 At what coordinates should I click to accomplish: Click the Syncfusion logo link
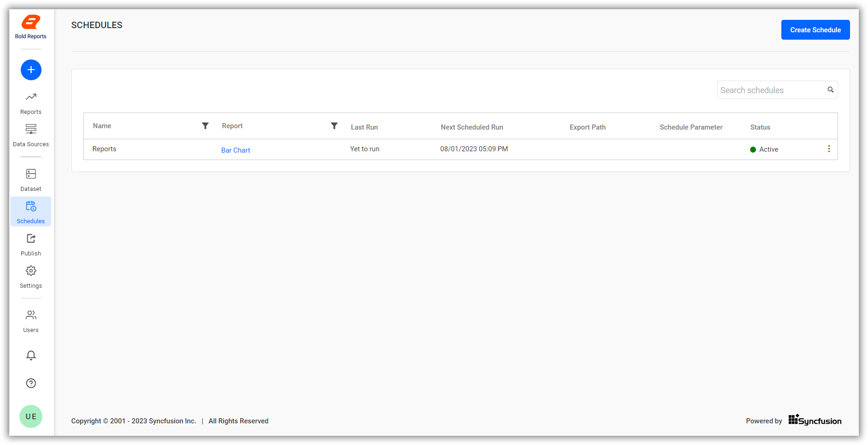[815, 420]
